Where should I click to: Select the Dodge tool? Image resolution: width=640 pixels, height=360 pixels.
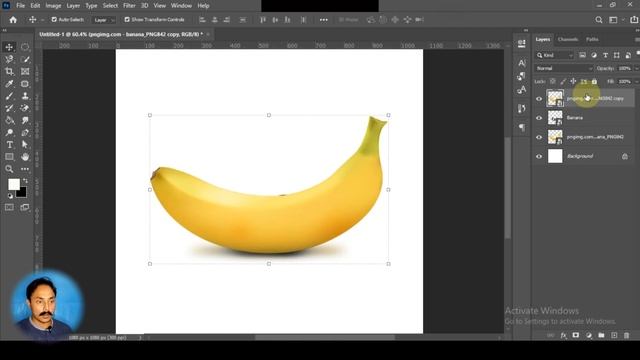click(9, 133)
